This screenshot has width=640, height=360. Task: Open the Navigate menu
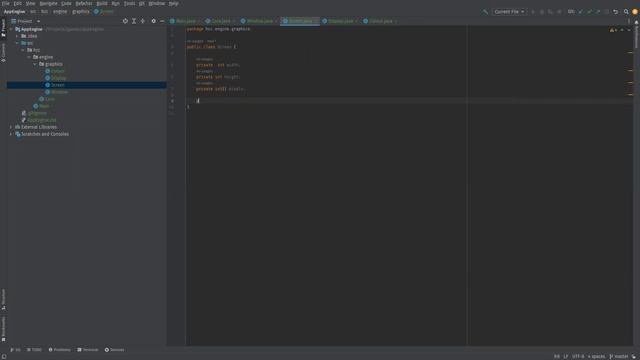pyautogui.click(x=49, y=3)
